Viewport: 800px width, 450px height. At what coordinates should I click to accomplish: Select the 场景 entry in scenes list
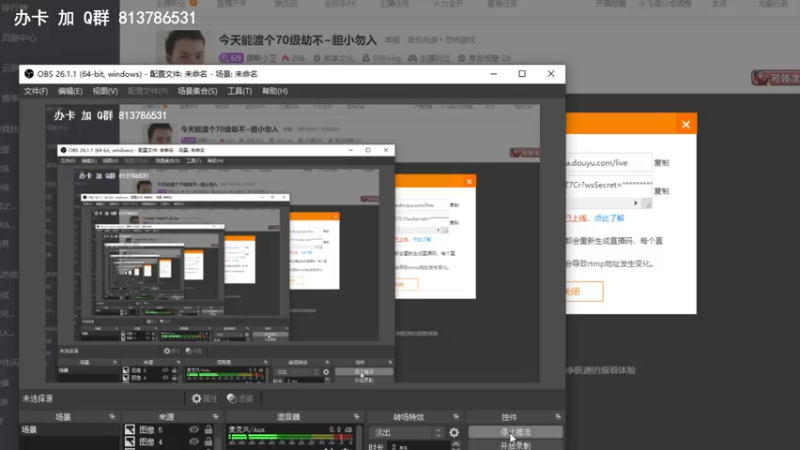pyautogui.click(x=69, y=430)
